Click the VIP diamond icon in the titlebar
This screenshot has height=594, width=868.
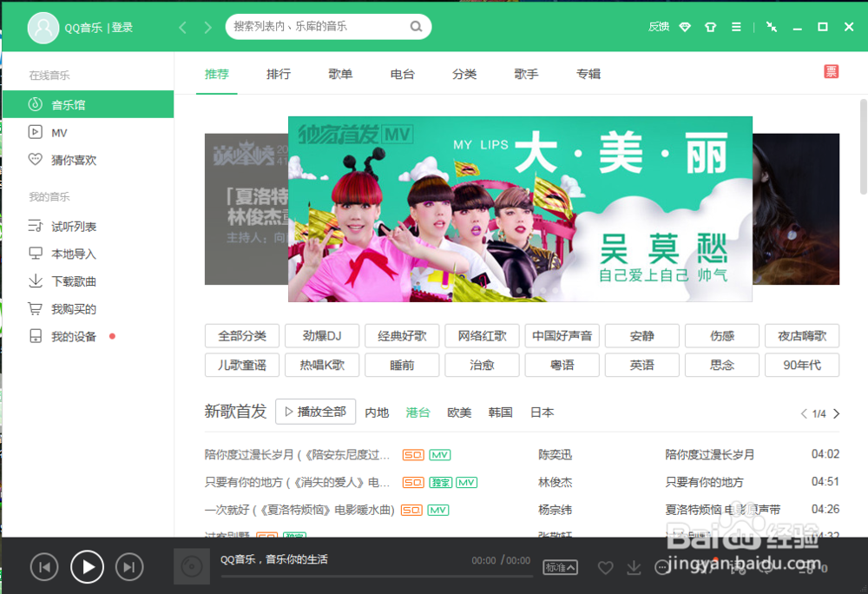(x=684, y=26)
